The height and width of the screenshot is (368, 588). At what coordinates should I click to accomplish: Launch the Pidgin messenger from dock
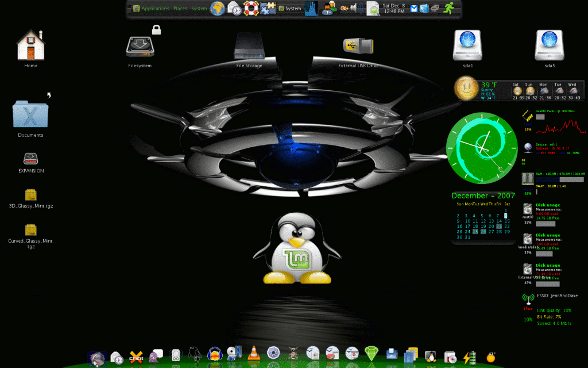(156, 355)
